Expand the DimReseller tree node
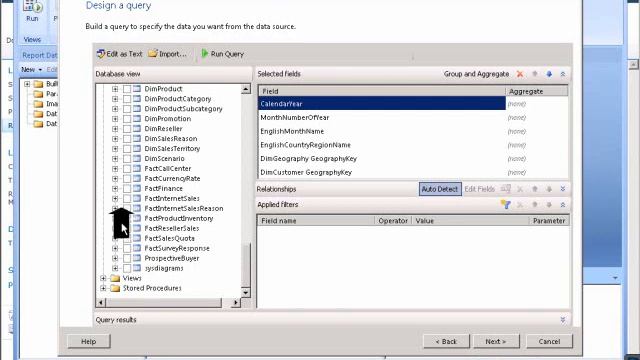 115,129
